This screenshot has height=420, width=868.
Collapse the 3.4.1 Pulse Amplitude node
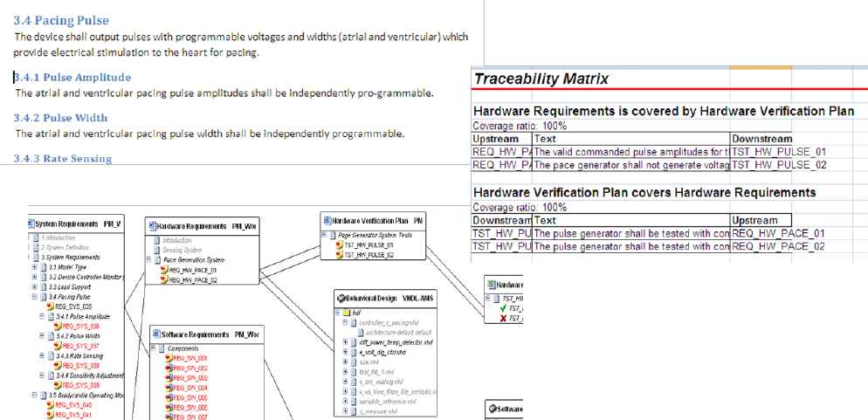pos(42,316)
